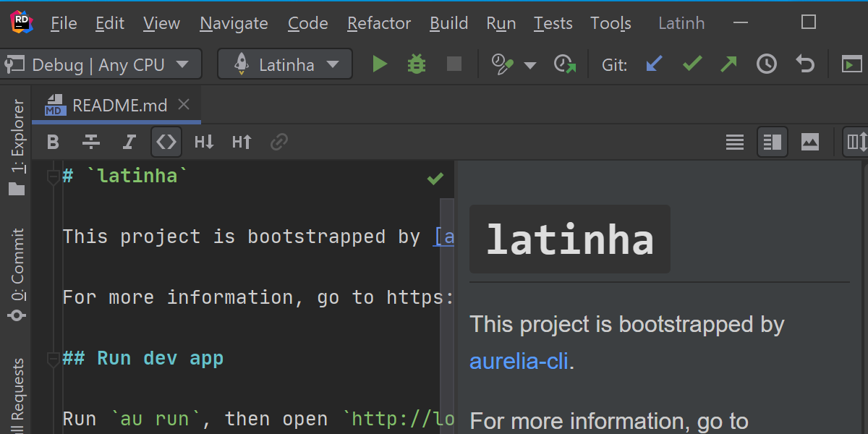Open the Debug | Any CPU configuration dropdown

coord(97,64)
